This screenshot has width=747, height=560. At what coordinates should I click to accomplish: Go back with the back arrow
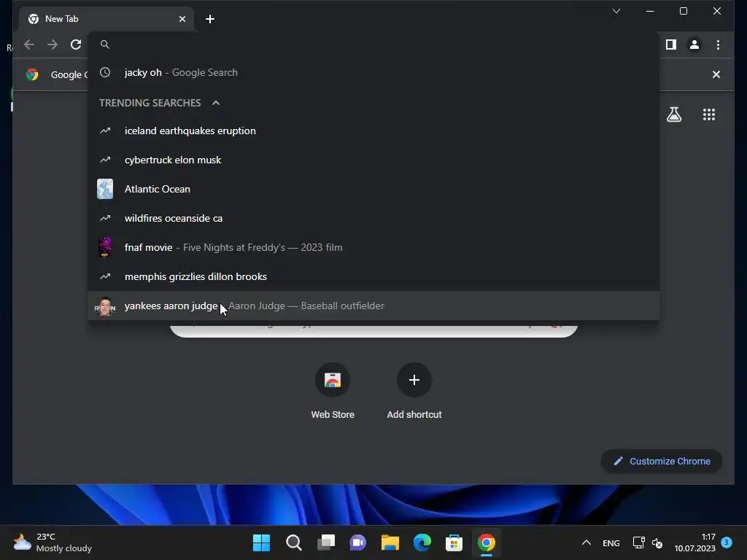29,44
